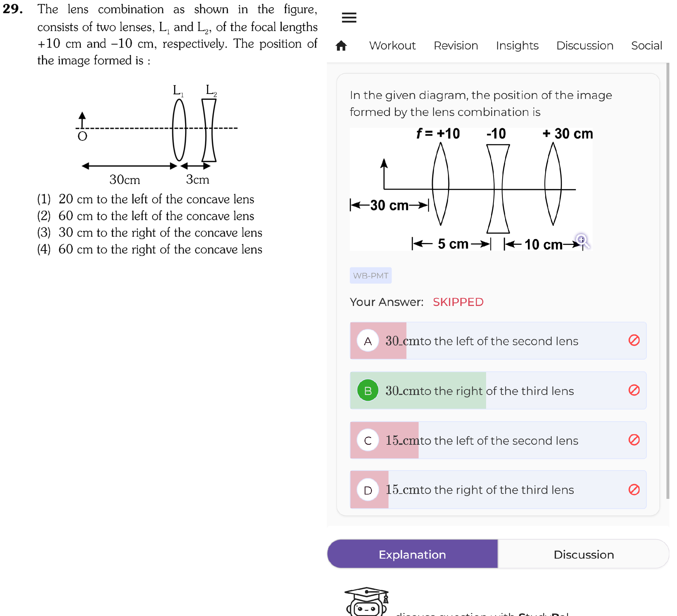The height and width of the screenshot is (616, 677).
Task: Switch to the Revision tab
Action: [x=456, y=45]
